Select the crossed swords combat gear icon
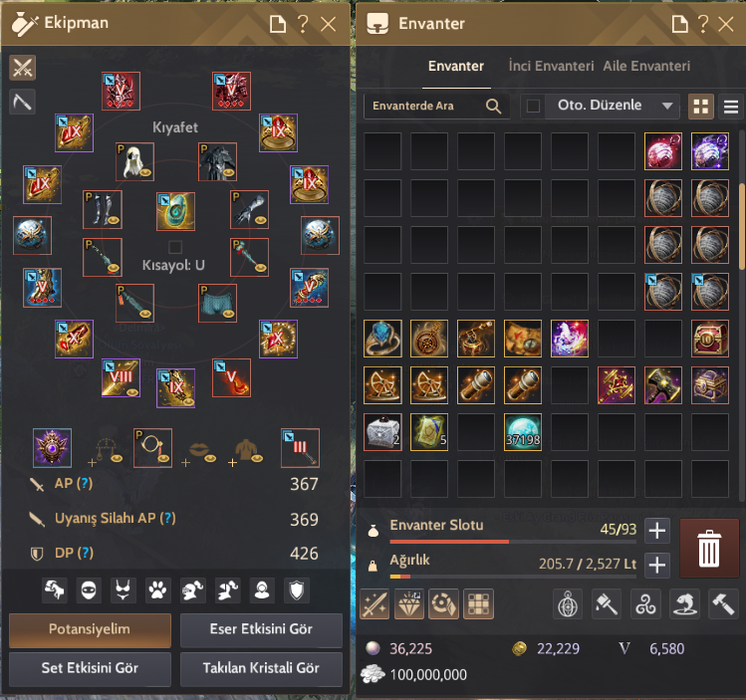This screenshot has height=700, width=746. [22, 68]
